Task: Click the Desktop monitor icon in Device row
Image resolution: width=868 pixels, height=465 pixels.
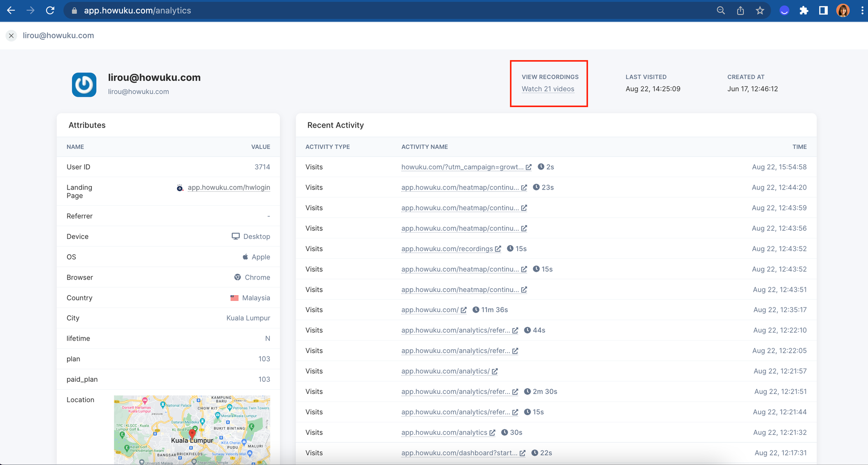Action: (x=236, y=236)
